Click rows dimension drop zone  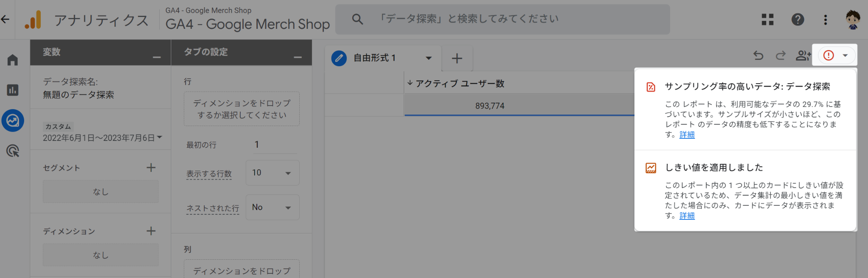pos(242,109)
